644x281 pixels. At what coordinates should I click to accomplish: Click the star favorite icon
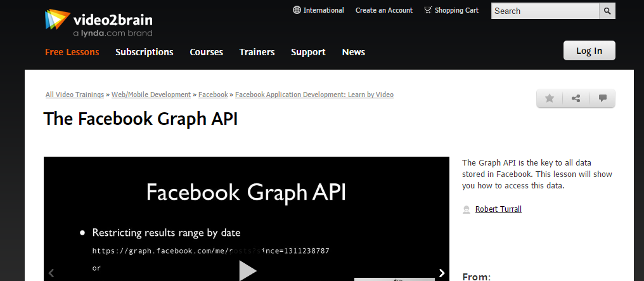tap(550, 98)
